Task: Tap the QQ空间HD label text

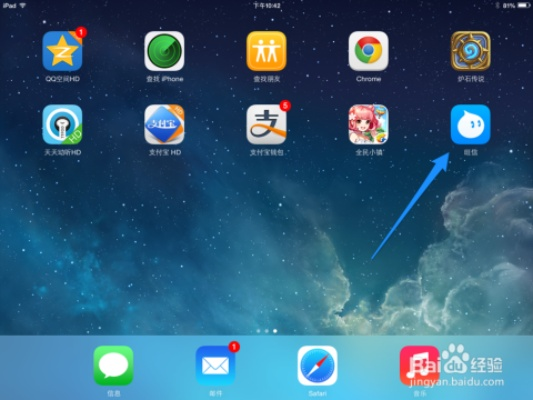Action: [x=63, y=79]
